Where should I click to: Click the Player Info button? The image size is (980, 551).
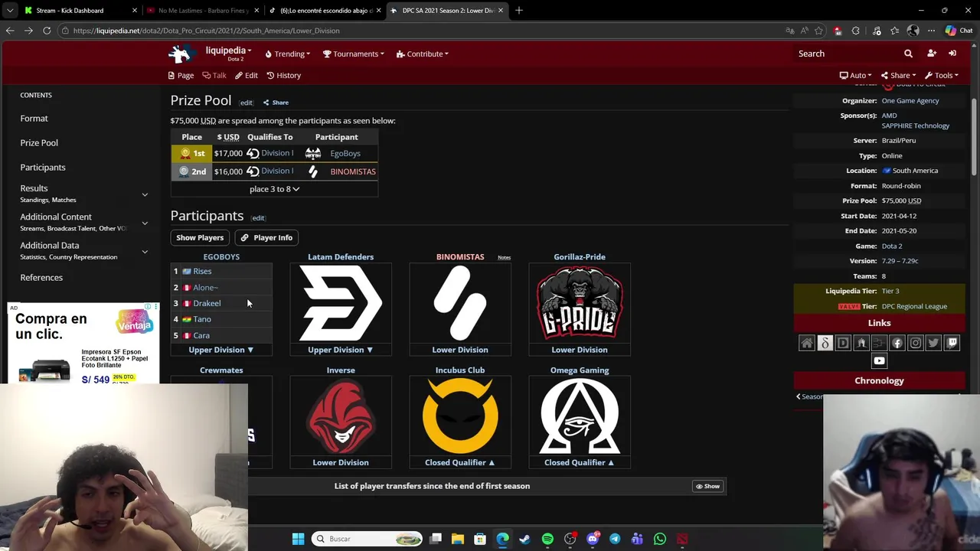tap(266, 237)
